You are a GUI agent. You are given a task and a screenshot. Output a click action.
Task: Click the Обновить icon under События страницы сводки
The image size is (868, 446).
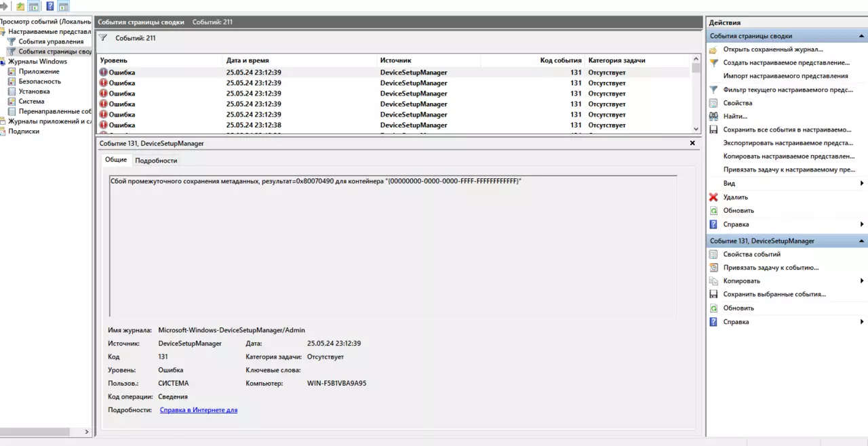coord(713,210)
